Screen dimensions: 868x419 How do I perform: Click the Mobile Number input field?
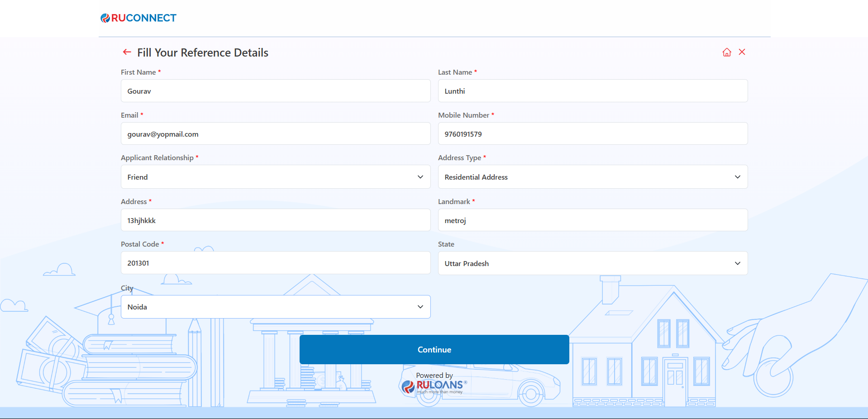click(x=592, y=134)
